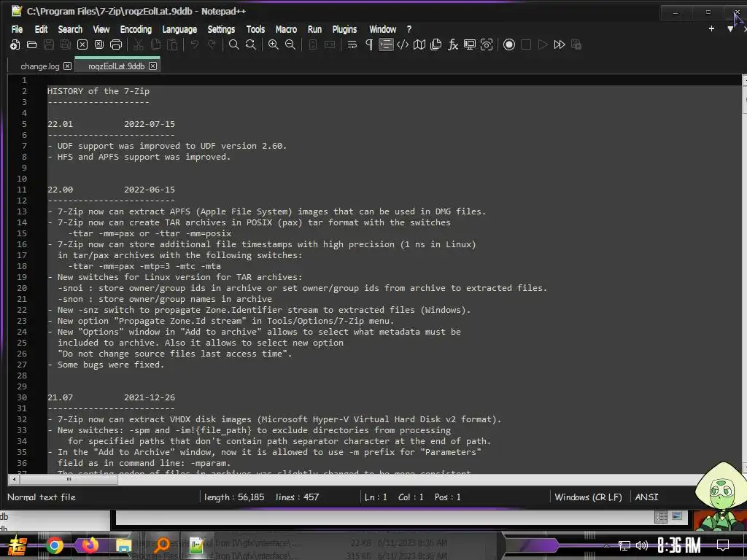Image resolution: width=747 pixels, height=560 pixels.
Task: Select the roqzEolLat.9ddb tab
Action: tap(116, 66)
